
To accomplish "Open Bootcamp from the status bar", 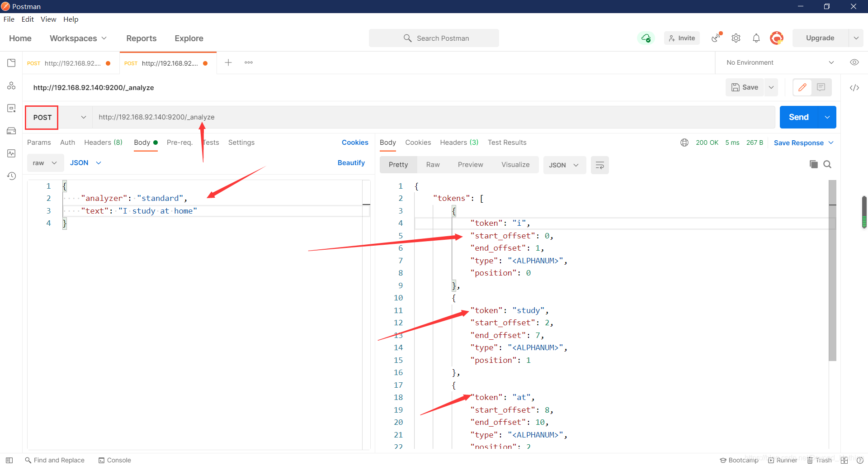I will (739, 460).
